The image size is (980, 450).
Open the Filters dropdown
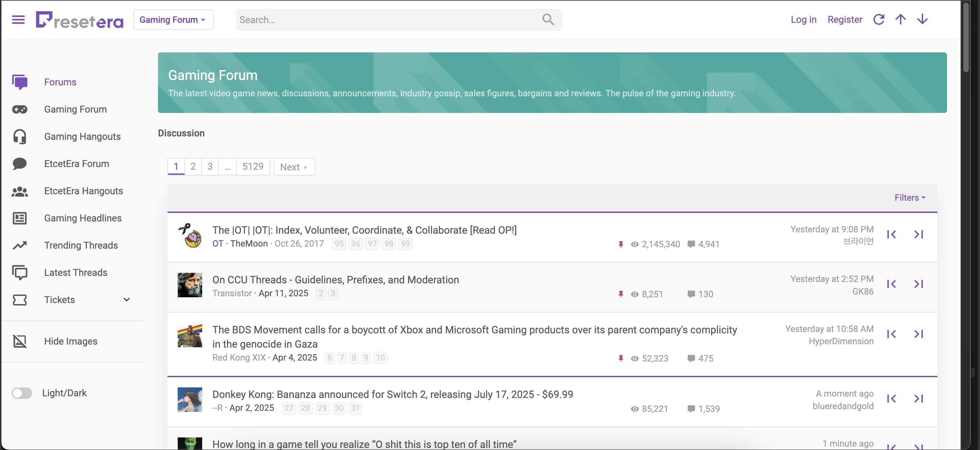[909, 198]
